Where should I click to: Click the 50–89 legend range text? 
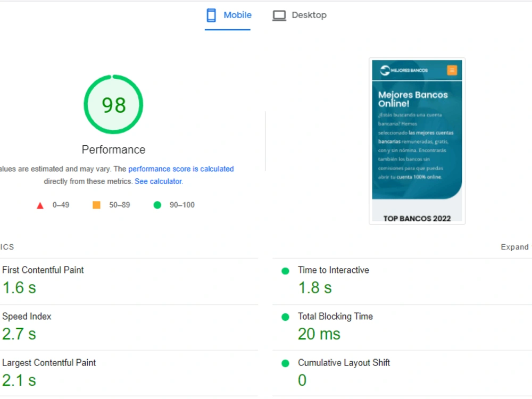[x=119, y=205]
